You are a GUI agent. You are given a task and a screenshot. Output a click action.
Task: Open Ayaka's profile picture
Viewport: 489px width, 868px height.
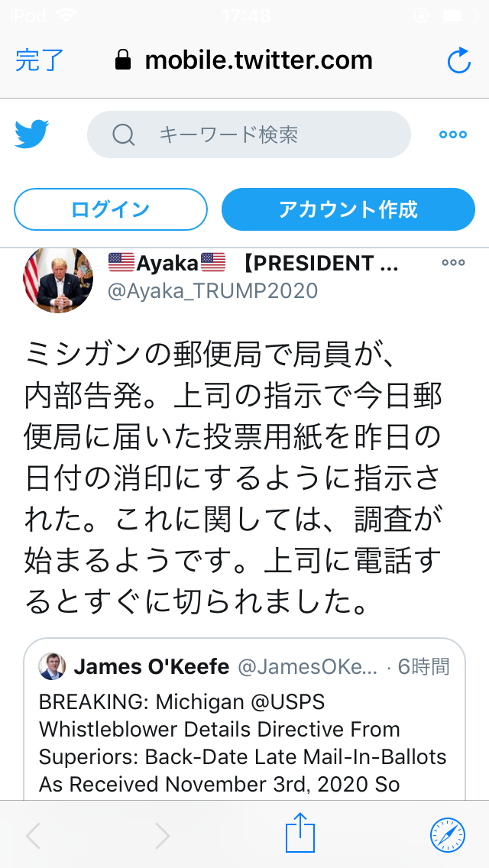(x=57, y=280)
